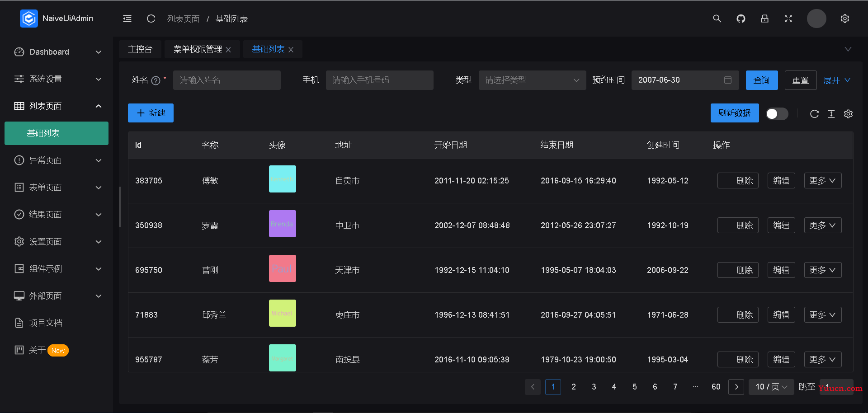Screen dimensions: 868x413
Task: Click the red Paul avatar
Action: click(283, 268)
